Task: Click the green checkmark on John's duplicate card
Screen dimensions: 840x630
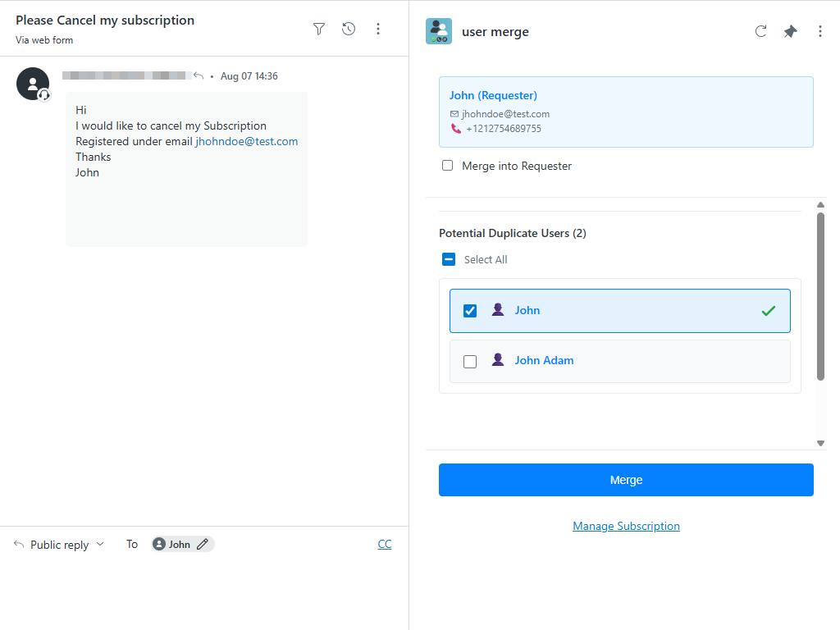Action: tap(769, 310)
